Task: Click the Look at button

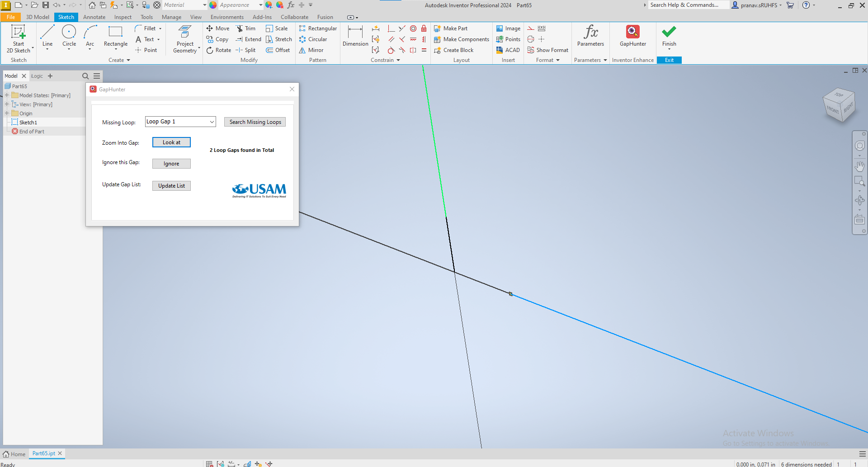Action: 171,142
